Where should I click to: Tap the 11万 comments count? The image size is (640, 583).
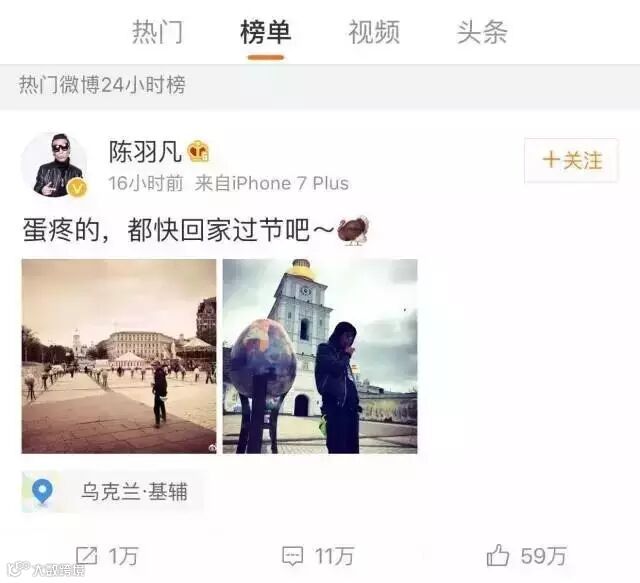click(x=334, y=556)
